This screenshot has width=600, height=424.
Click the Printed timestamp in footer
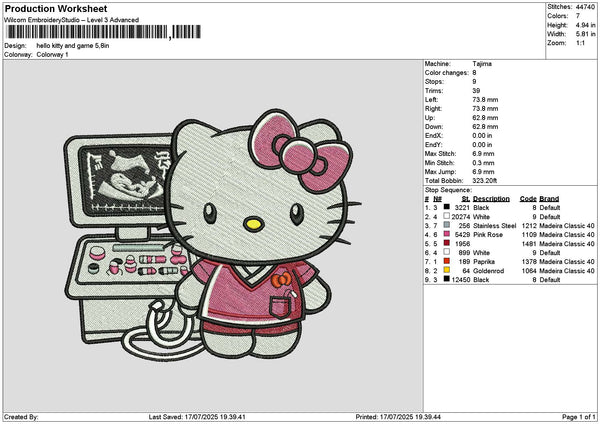click(398, 417)
